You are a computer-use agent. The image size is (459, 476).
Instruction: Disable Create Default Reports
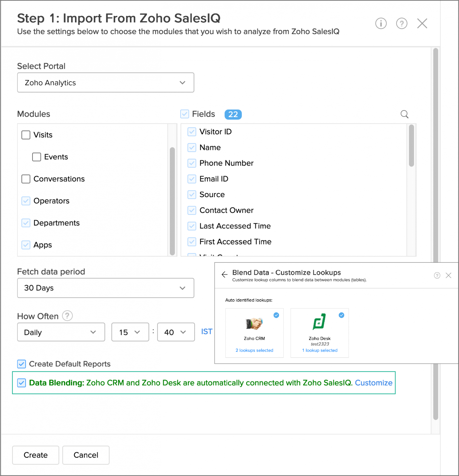tap(21, 364)
